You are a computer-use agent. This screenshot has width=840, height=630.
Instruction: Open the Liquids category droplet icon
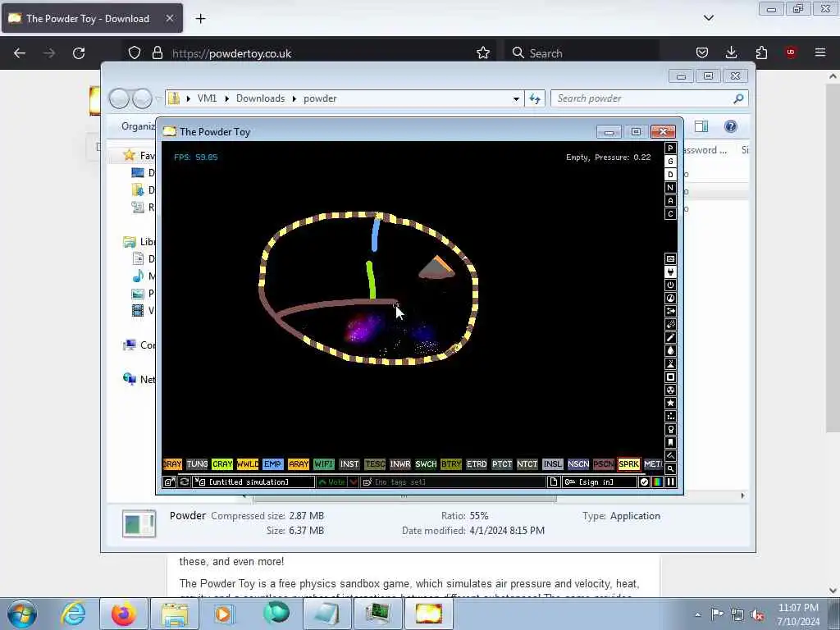coord(670,350)
